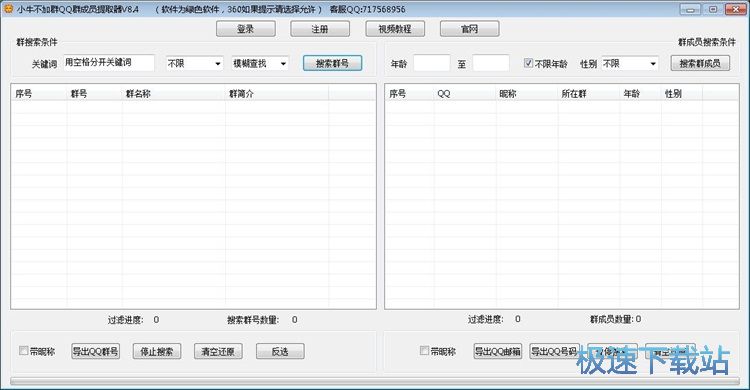Click 序号 column header in group list
Viewport: 750px width, 390px height.
(39, 93)
